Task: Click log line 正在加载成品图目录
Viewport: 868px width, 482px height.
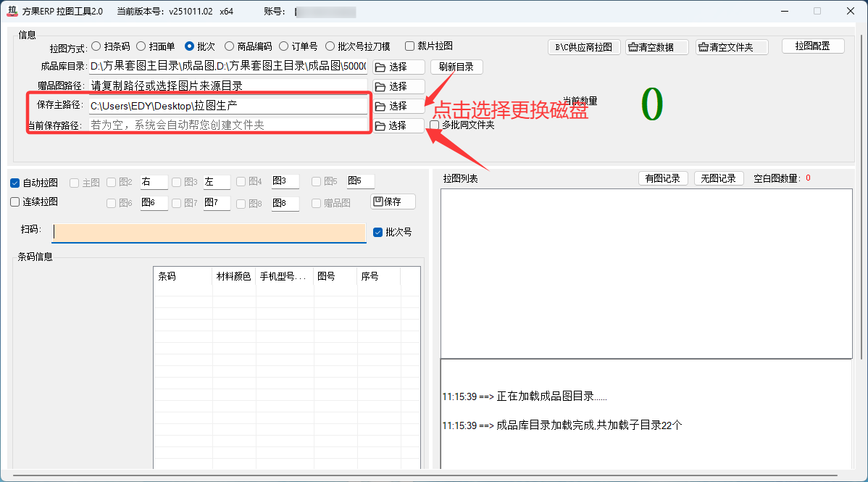Action: coord(525,396)
